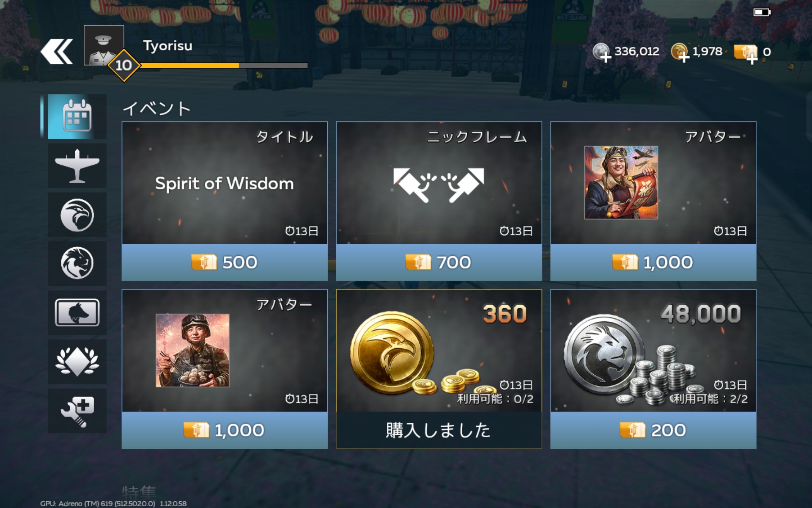812x508 pixels.
Task: Open the Events calendar tab
Action: [x=77, y=116]
